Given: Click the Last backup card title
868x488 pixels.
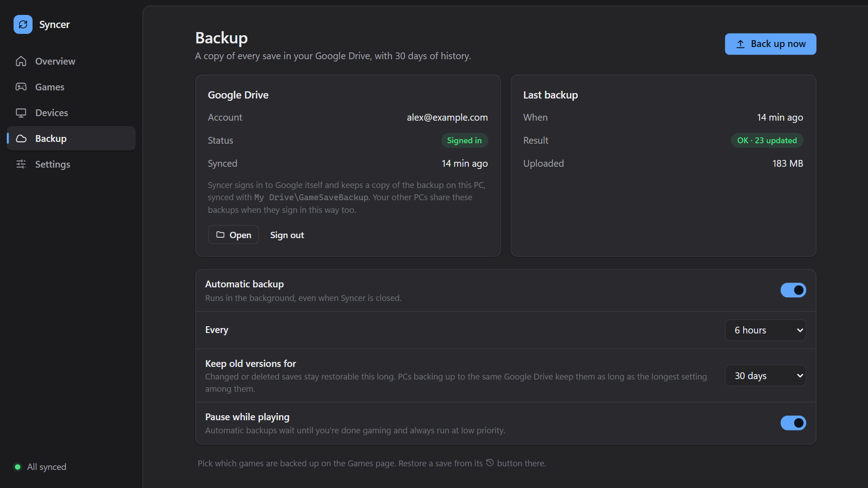Looking at the screenshot, I should 551,95.
